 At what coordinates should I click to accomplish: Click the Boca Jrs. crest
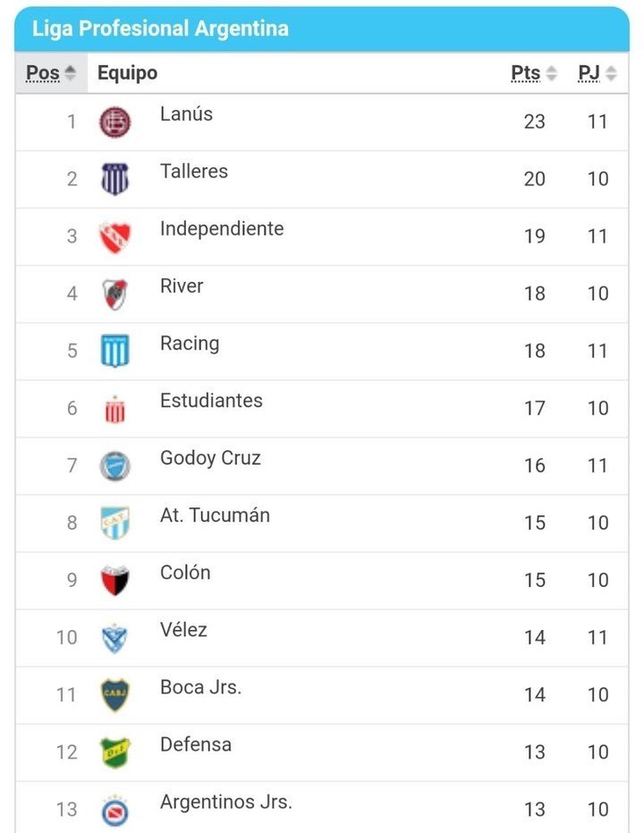(x=114, y=695)
